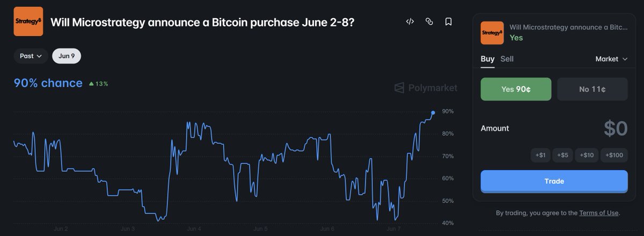Screen dimensions: 644x236
Task: Click the green 13% change indicator
Action: (99, 84)
